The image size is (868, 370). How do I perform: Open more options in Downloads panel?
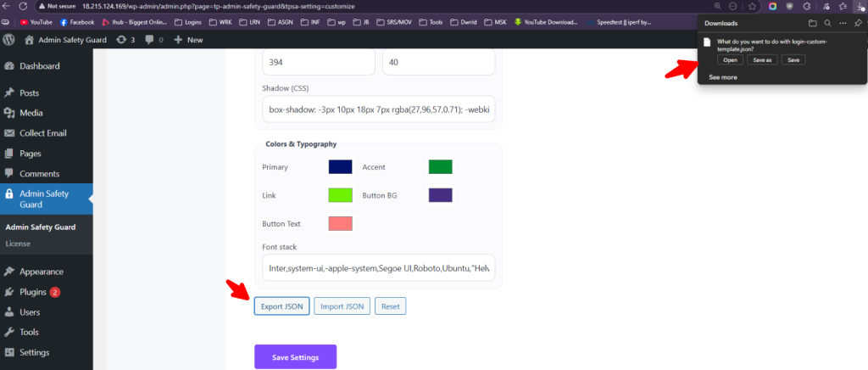(x=842, y=23)
